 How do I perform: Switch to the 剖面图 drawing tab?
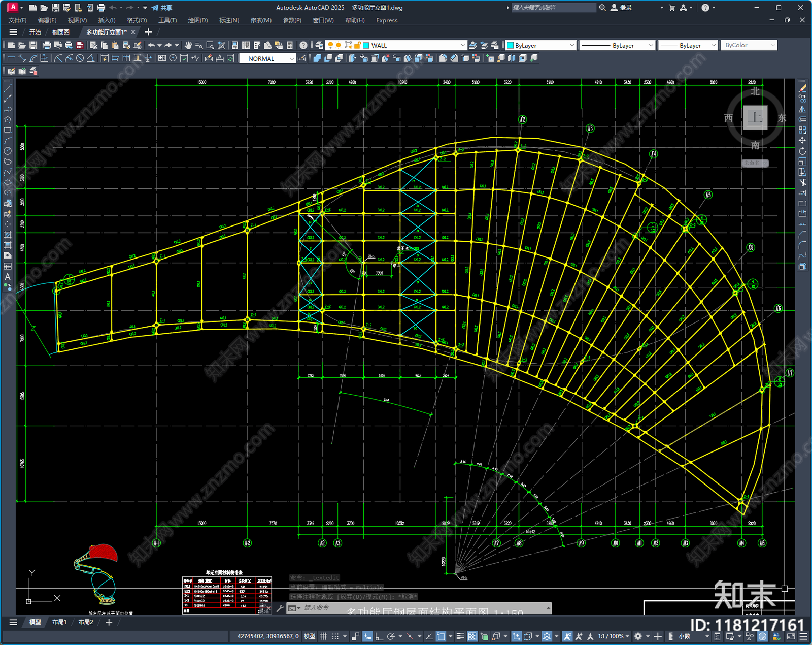(61, 32)
